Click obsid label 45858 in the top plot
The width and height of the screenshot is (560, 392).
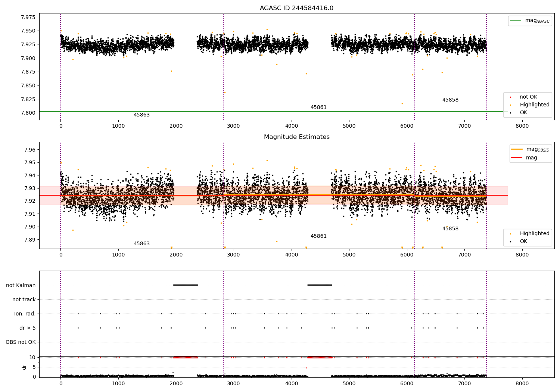click(x=450, y=100)
